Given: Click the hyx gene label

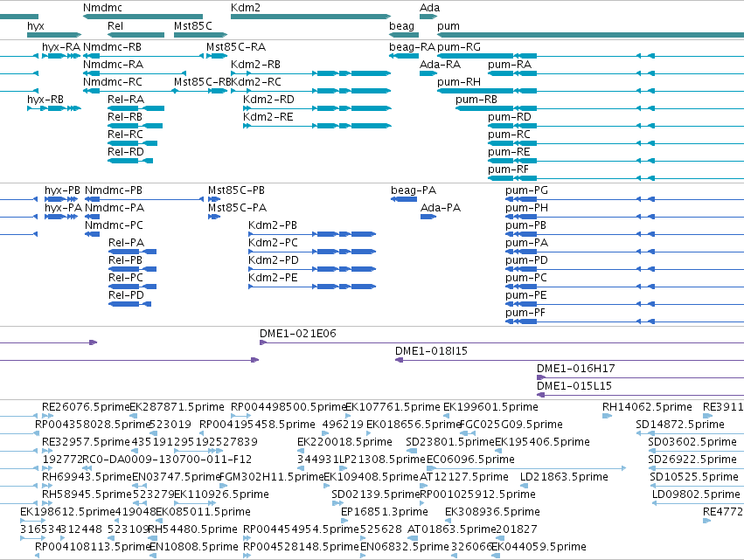Looking at the screenshot, I should pyautogui.click(x=36, y=25).
